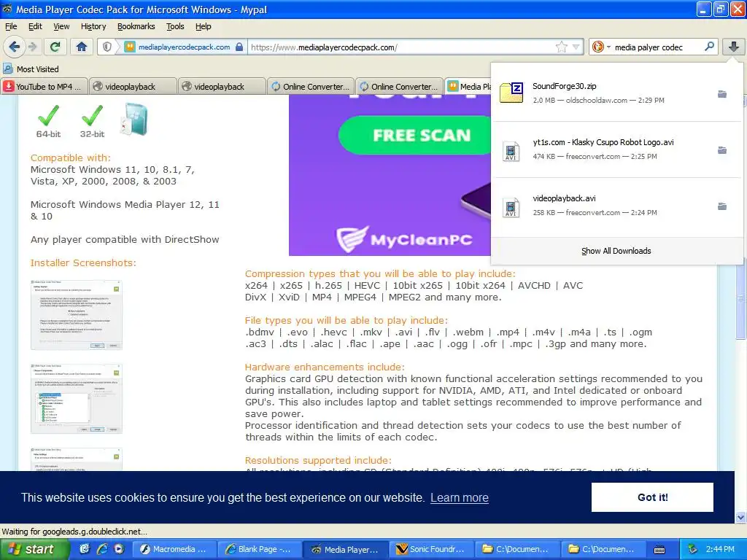This screenshot has width=747, height=560.
Task: Click the system tray notification icon
Action: [693, 549]
